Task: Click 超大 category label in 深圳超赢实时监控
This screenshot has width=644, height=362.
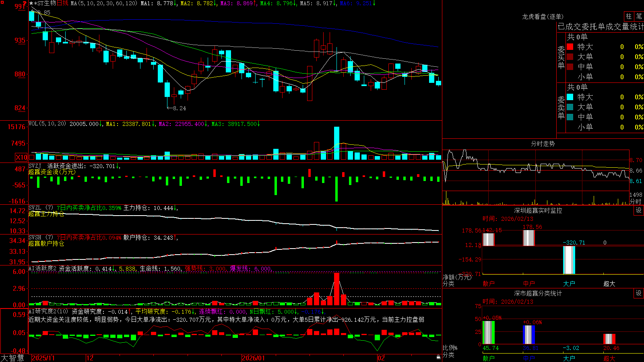Action: point(609,284)
